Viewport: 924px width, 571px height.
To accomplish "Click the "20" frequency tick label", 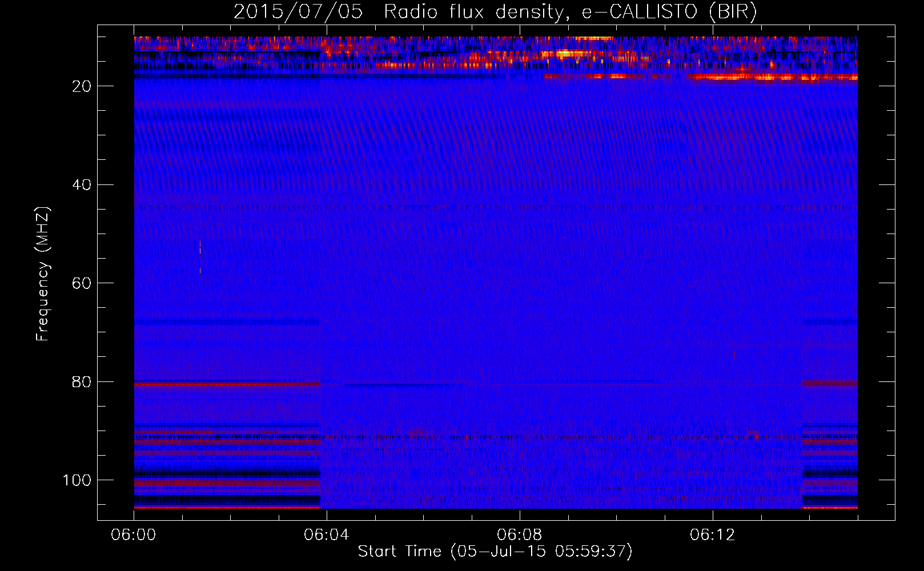I will [82, 86].
